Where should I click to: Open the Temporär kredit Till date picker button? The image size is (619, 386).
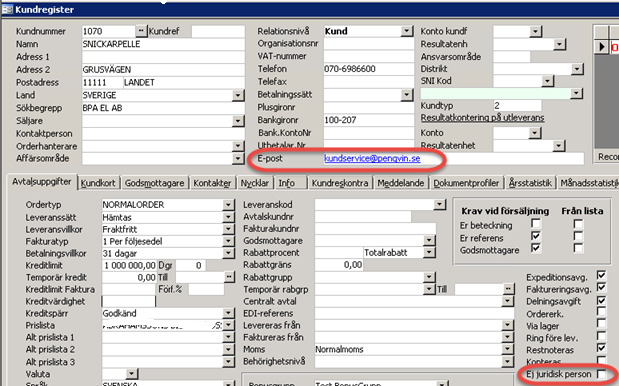tap(229, 277)
